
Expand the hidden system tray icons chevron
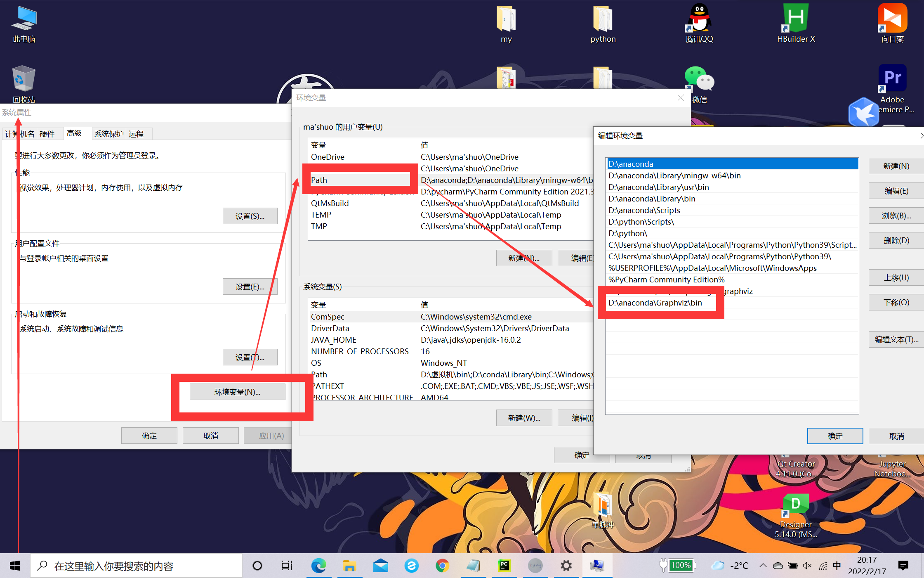(763, 566)
